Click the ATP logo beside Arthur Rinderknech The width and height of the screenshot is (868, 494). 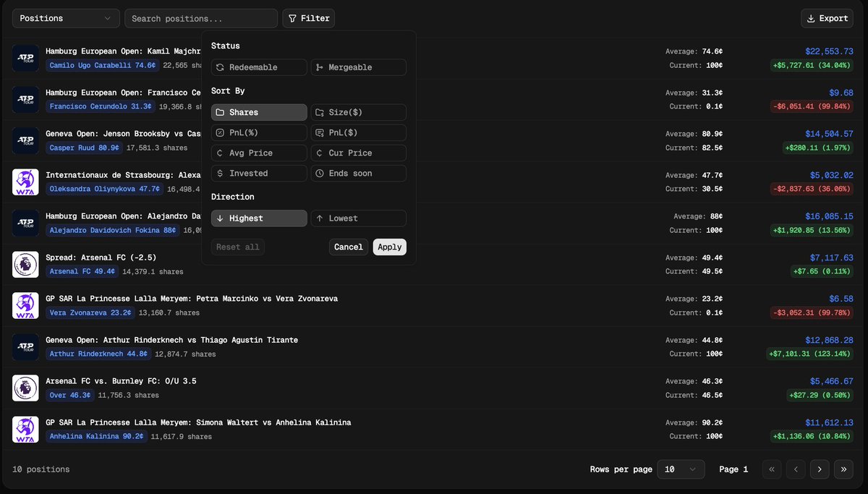point(25,346)
